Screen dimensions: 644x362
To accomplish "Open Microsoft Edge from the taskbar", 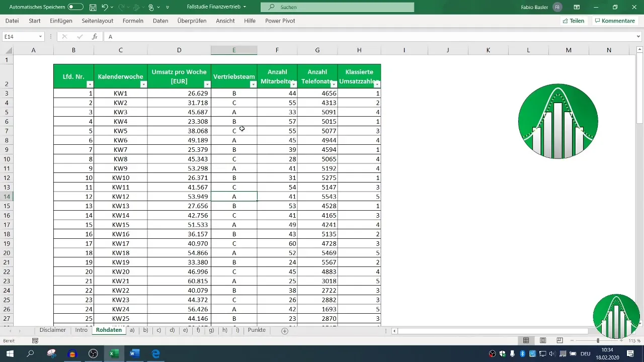I will pyautogui.click(x=156, y=353).
